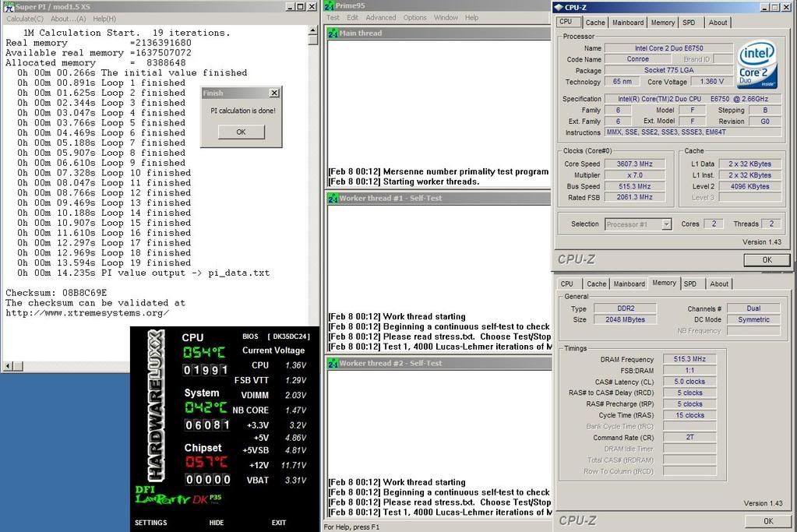Open the Test menu in Prime95
This screenshot has width=797, height=532.
tap(333, 17)
